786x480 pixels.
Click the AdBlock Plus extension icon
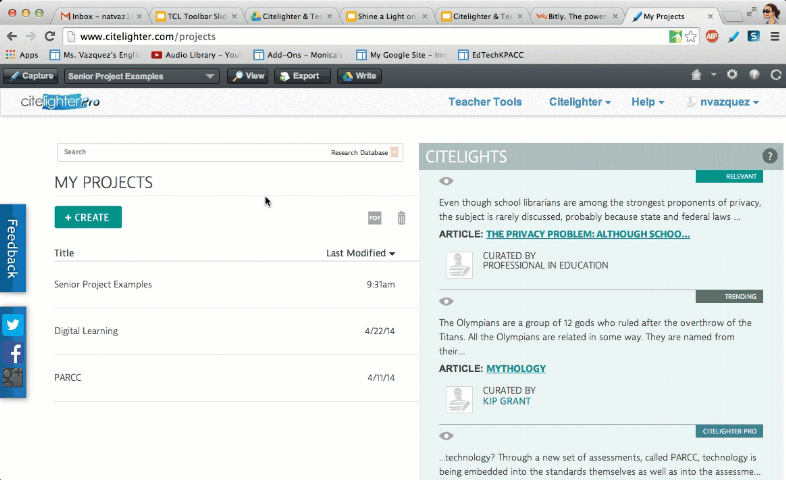(712, 36)
